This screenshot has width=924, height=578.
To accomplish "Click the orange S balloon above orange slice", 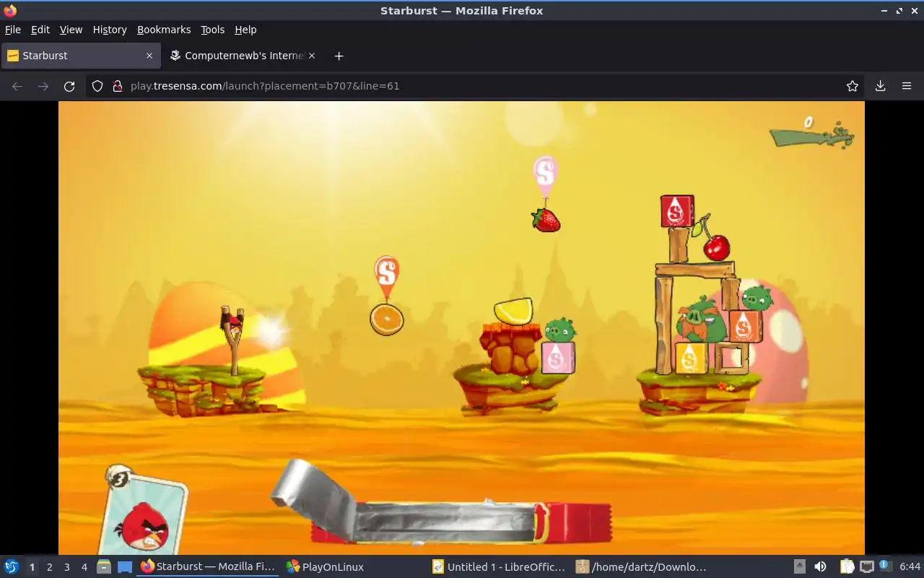I will click(387, 276).
